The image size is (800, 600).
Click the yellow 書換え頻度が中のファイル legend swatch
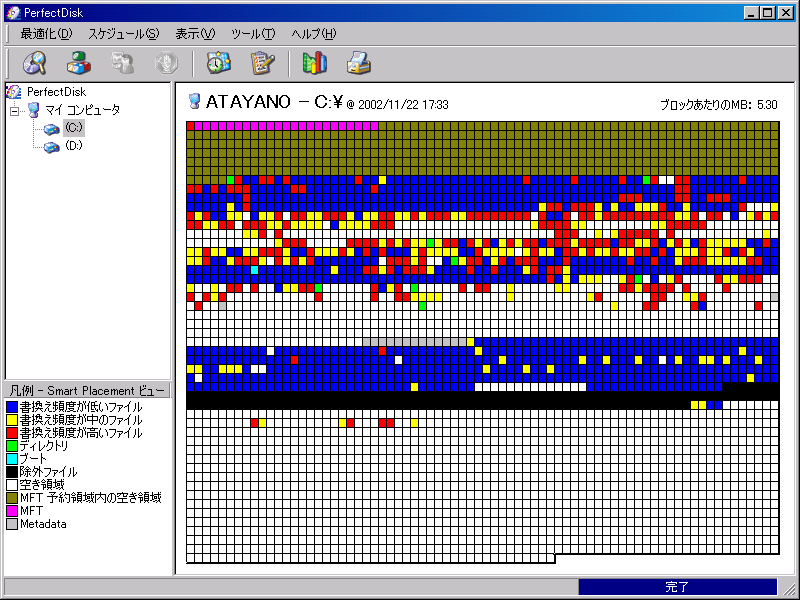tap(12, 420)
